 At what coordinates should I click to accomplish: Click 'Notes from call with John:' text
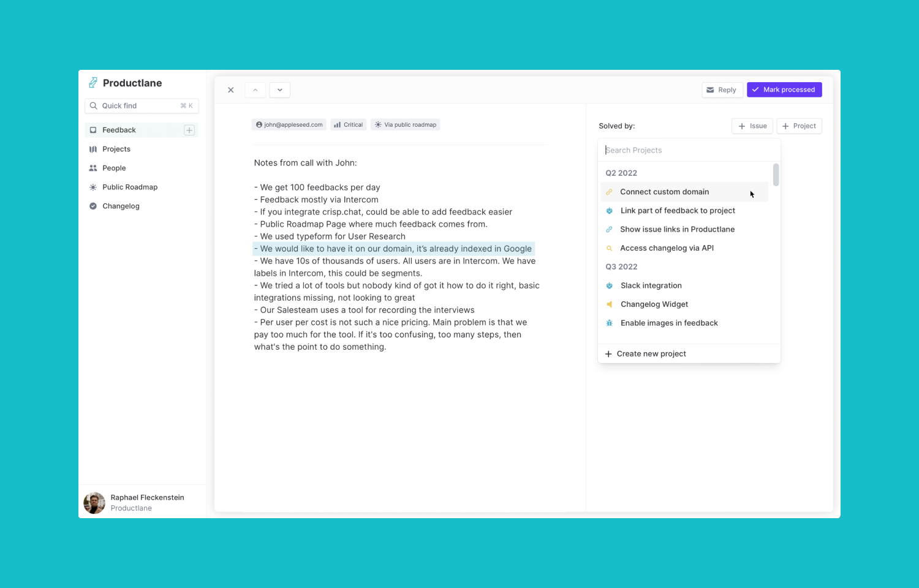click(305, 163)
